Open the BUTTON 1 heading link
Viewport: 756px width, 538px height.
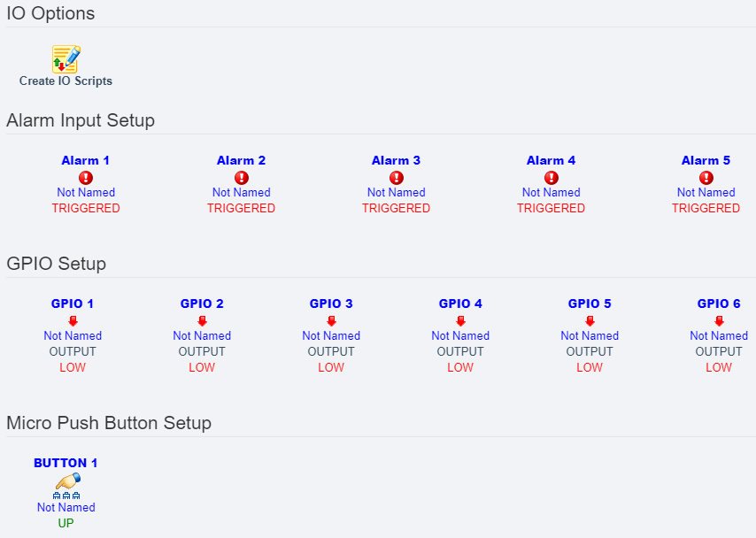66,463
